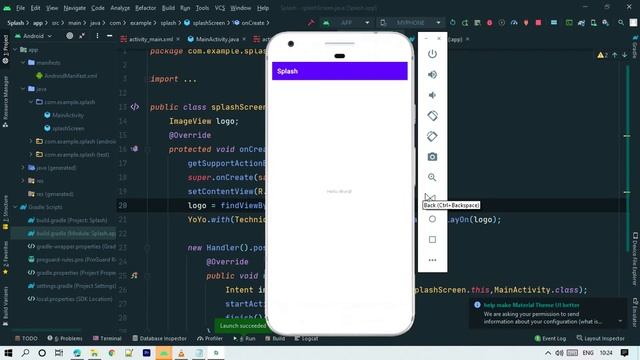
Task: Tap the emulator Overview square button
Action: 432,240
